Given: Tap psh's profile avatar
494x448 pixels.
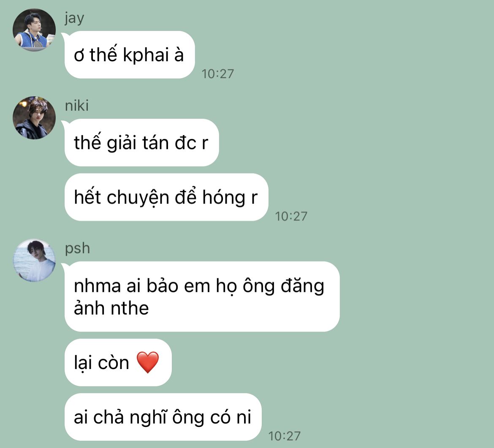Looking at the screenshot, I should pos(34,260).
